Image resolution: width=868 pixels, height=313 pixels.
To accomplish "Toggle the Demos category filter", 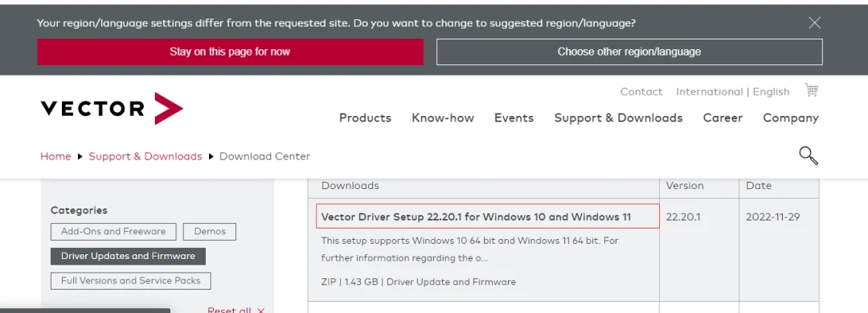I will pos(210,232).
